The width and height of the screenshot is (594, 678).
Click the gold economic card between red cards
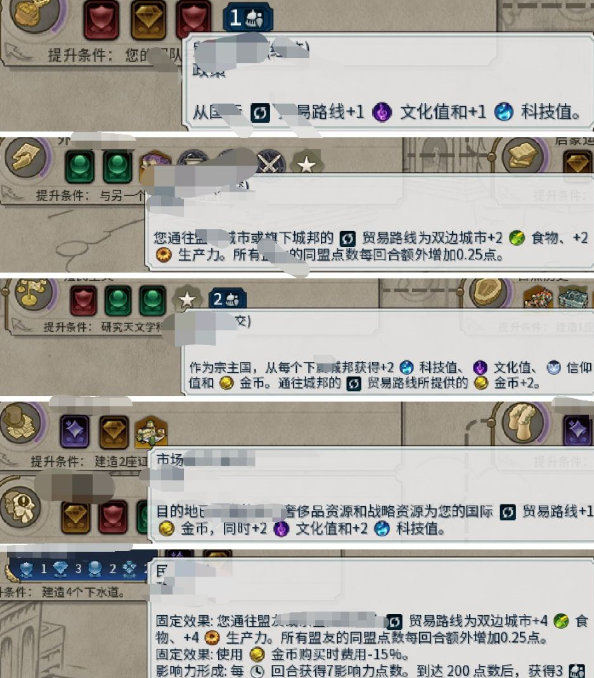[148, 19]
